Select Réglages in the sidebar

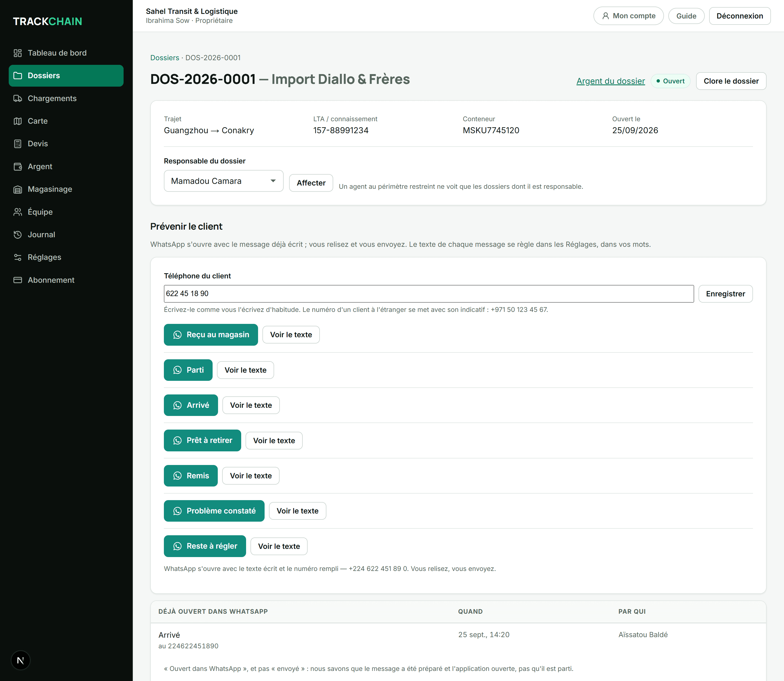coord(66,257)
